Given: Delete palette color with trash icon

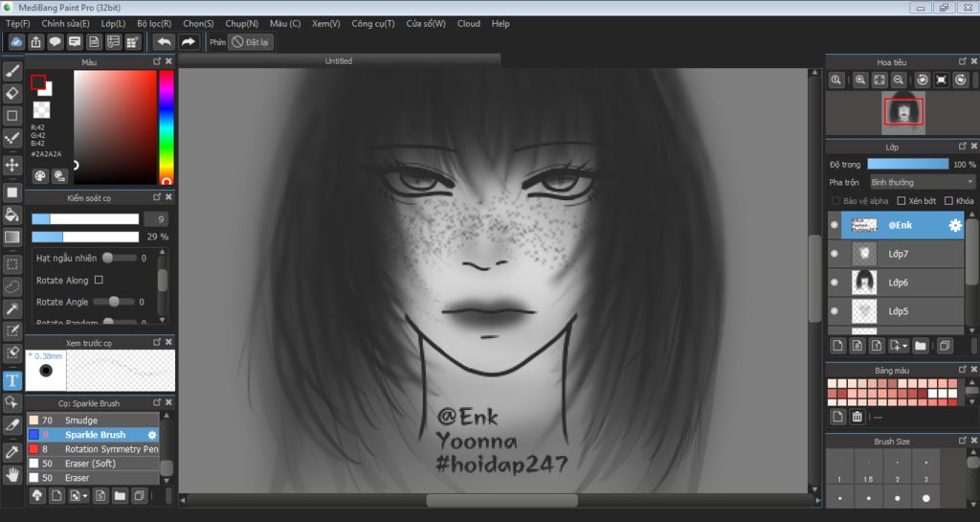Looking at the screenshot, I should (857, 417).
